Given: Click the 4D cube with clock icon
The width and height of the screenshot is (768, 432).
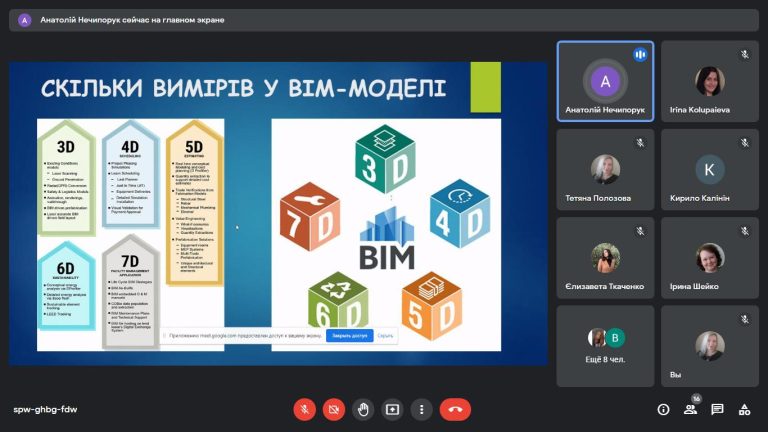Looking at the screenshot, I should click(x=459, y=213).
